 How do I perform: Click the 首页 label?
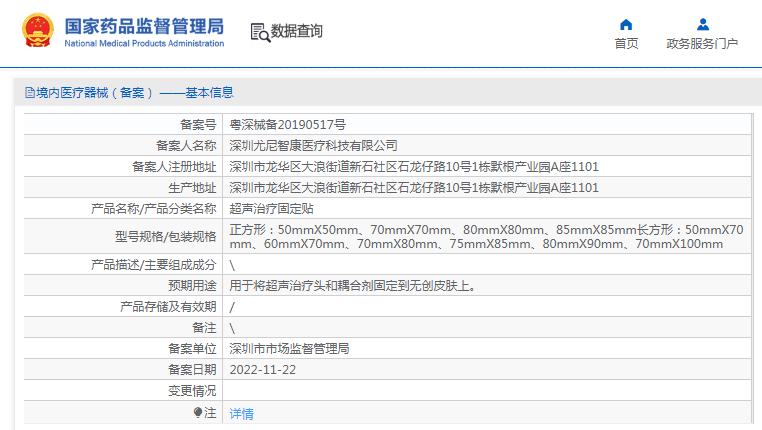pos(626,44)
